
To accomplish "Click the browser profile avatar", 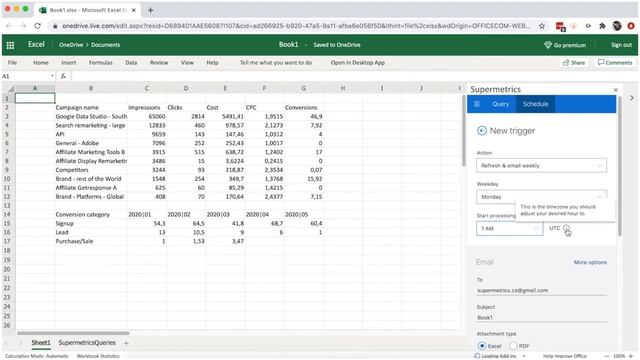I will click(617, 26).
